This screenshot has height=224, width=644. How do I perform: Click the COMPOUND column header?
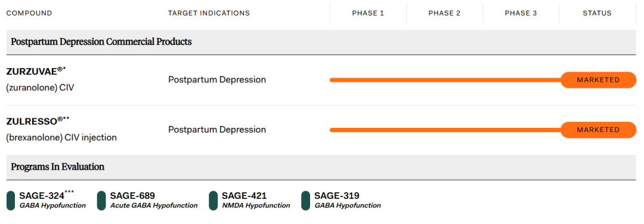pyautogui.click(x=29, y=13)
